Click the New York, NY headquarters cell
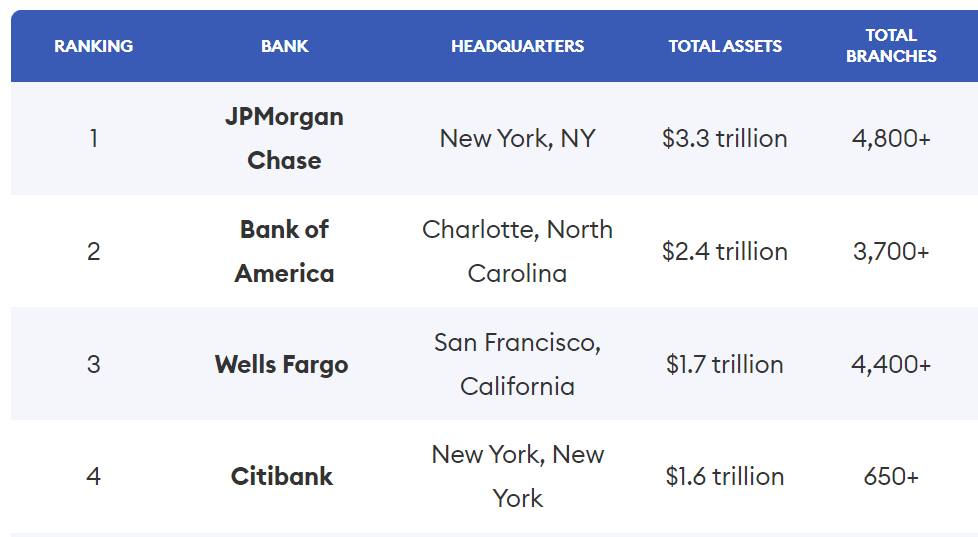The width and height of the screenshot is (978, 537). [517, 138]
